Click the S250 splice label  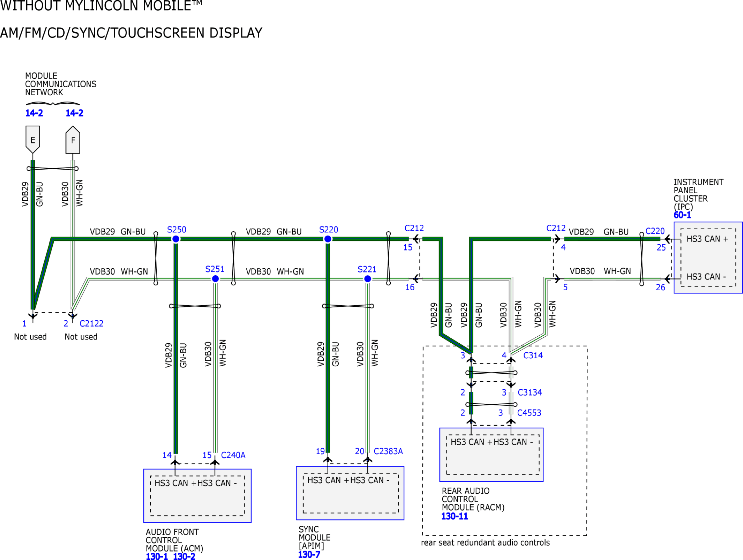tap(177, 230)
